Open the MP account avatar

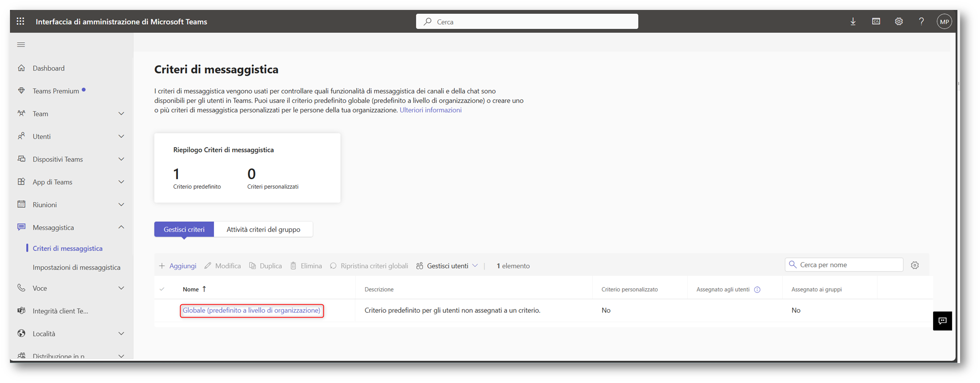point(944,21)
